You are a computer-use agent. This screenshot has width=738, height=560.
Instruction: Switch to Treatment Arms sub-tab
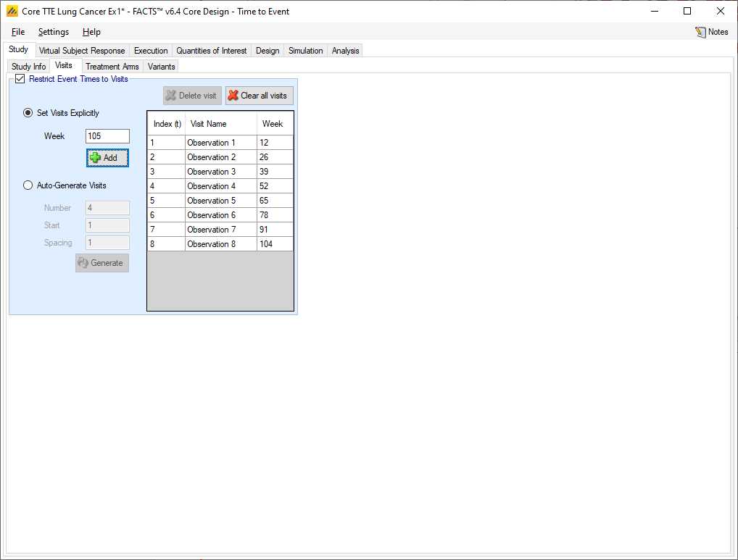tap(112, 67)
